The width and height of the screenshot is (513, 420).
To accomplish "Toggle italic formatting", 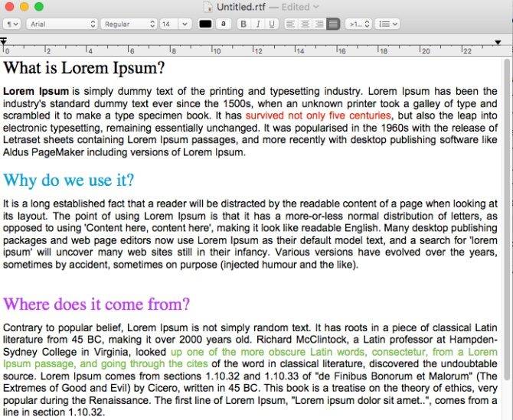I will point(258,24).
